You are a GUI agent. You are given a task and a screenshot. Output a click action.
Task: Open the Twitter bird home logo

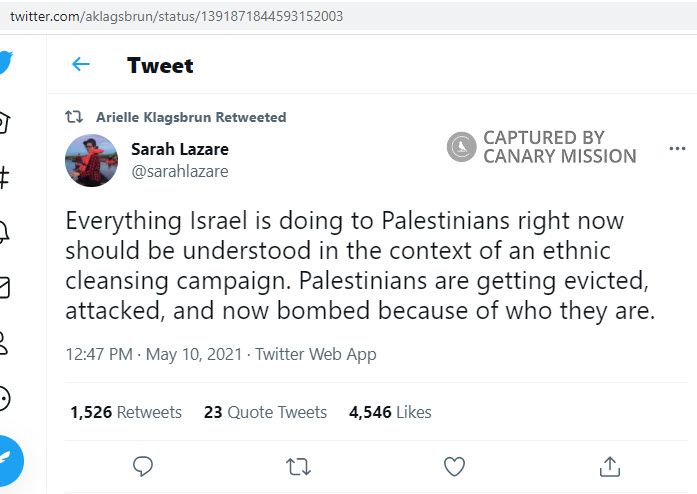[5, 62]
